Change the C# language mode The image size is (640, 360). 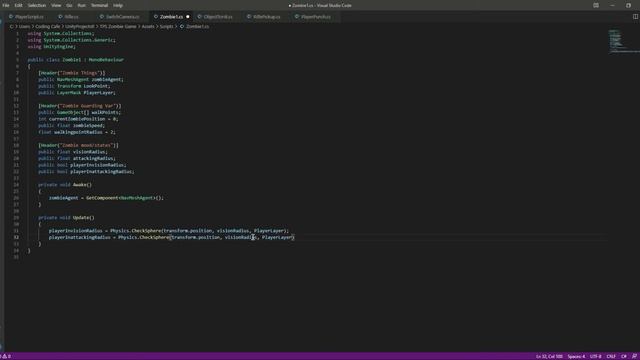624,356
